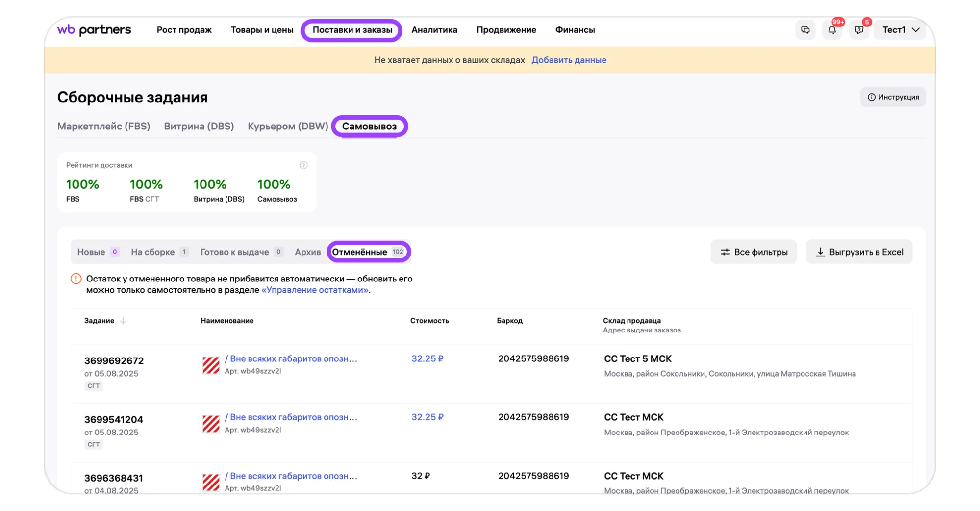Expand the Тест1 account dropdown
980x511 pixels.
pos(901,30)
